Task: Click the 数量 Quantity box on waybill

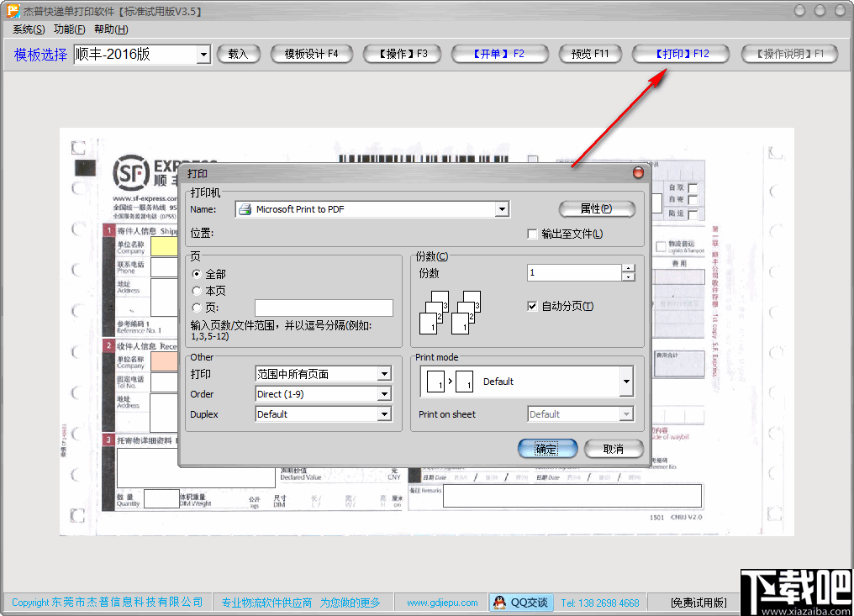Action: pyautogui.click(x=161, y=498)
